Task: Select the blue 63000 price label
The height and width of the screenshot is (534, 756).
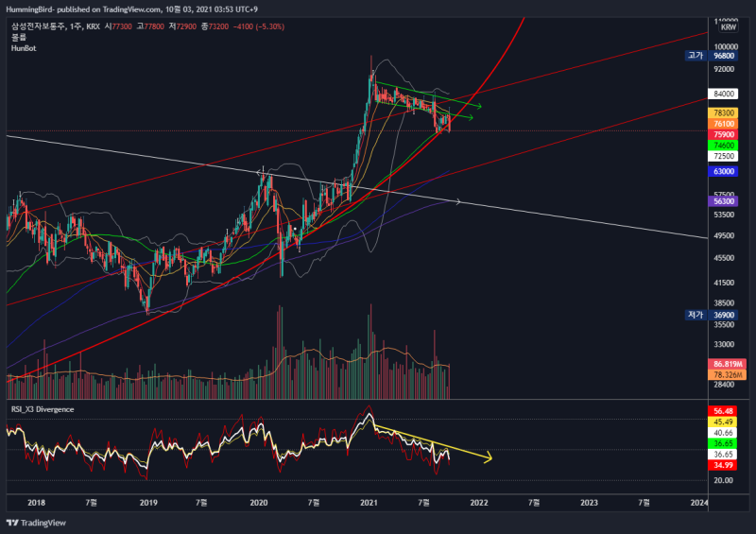Action: click(x=723, y=171)
